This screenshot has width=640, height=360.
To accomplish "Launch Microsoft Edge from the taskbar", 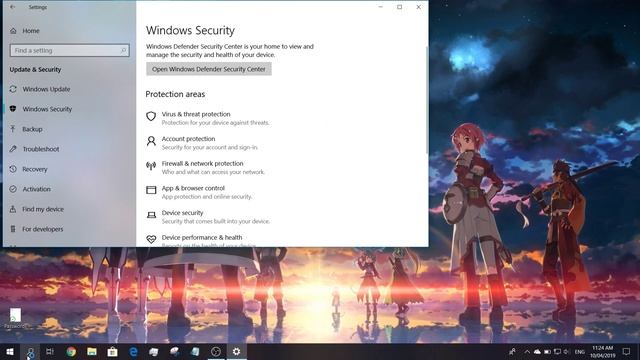I will [x=133, y=351].
